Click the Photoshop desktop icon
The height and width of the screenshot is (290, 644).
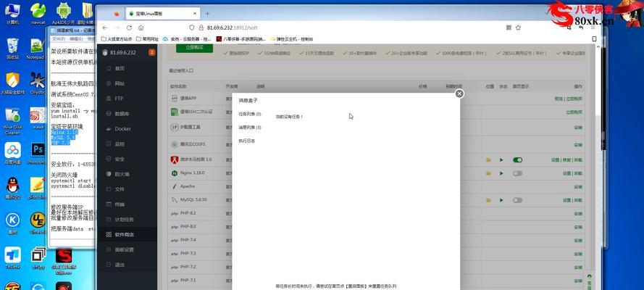click(x=38, y=154)
